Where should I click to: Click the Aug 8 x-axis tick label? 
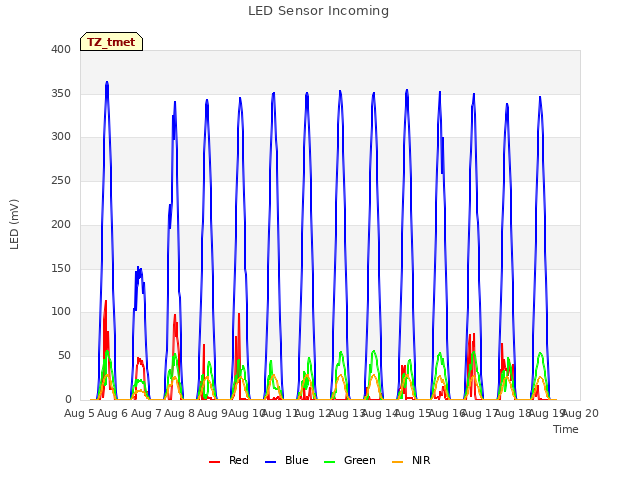coord(179,413)
